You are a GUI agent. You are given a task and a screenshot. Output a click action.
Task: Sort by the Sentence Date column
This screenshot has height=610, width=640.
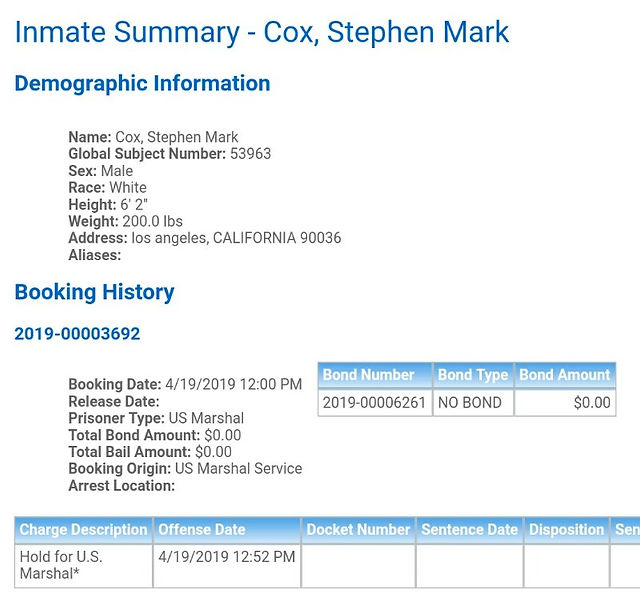[x=469, y=530]
